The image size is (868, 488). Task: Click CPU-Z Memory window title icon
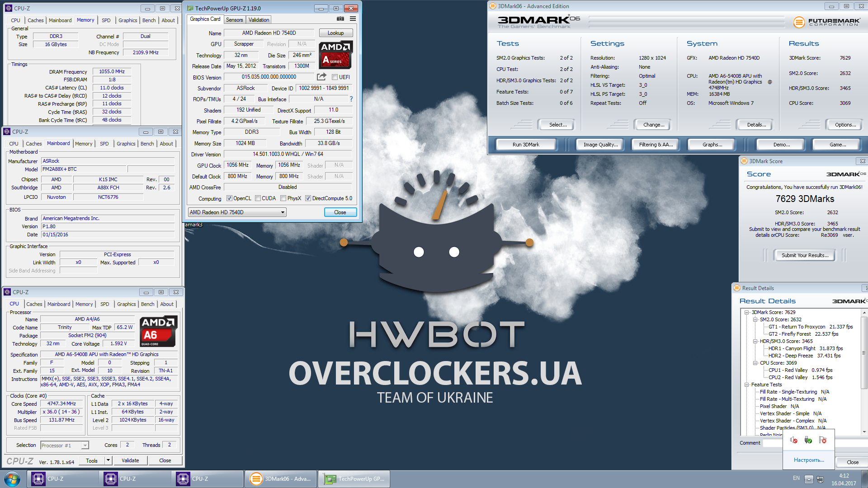9,8
